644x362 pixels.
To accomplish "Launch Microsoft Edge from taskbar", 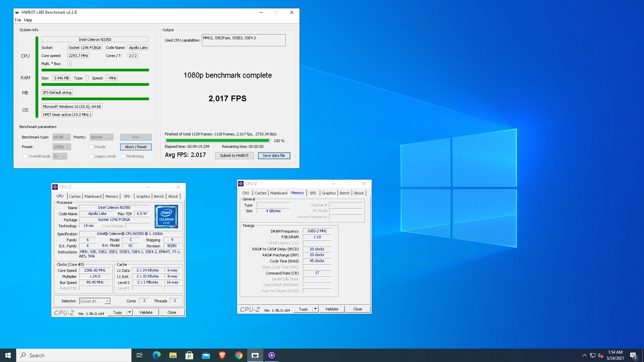I will coord(156,355).
